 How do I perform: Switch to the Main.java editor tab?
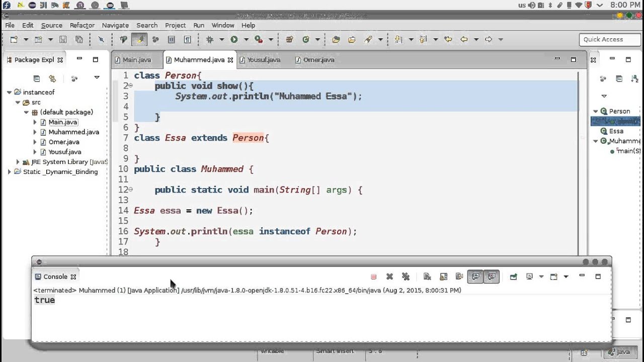pyautogui.click(x=136, y=60)
